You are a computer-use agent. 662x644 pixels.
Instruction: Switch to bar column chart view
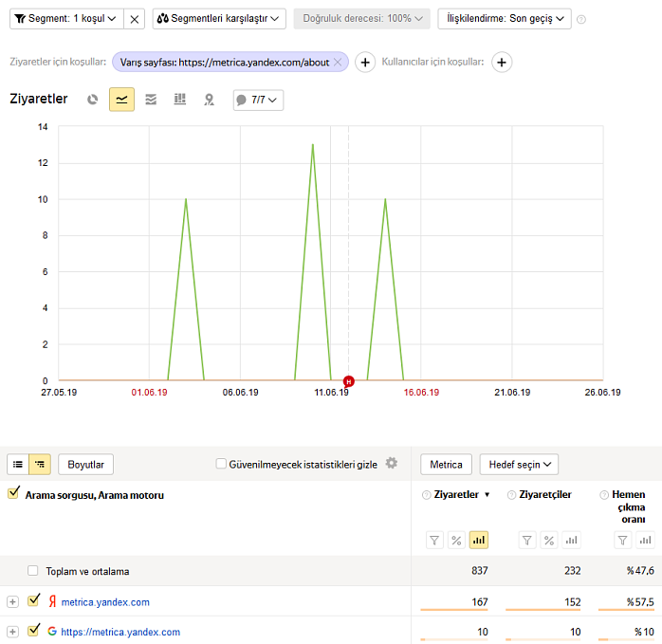(180, 100)
